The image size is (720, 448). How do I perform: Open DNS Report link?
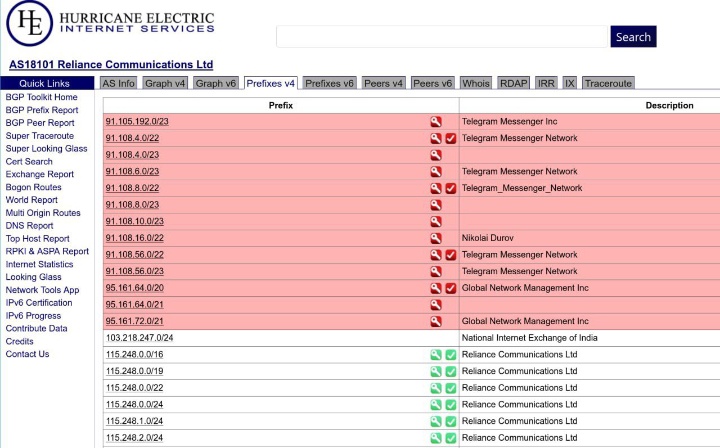(x=29, y=226)
